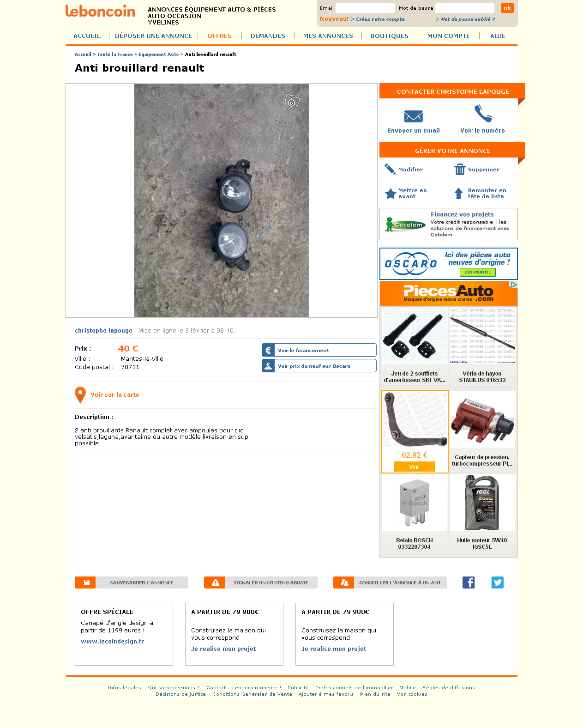Click Voir prix du neuf sur Oscaro
This screenshot has width=583, height=728.
319,366
